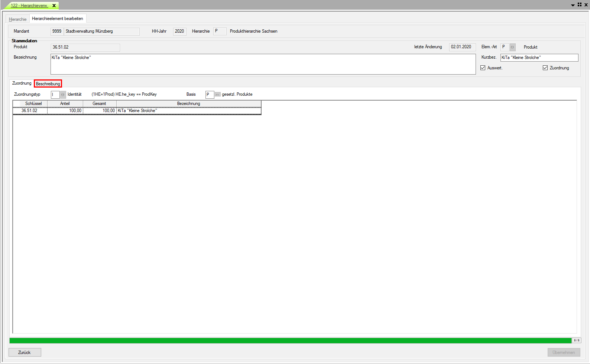Toggle the Zuordnung checkbox in Stammdaten
Screen dimensions: 590x364
pos(545,68)
